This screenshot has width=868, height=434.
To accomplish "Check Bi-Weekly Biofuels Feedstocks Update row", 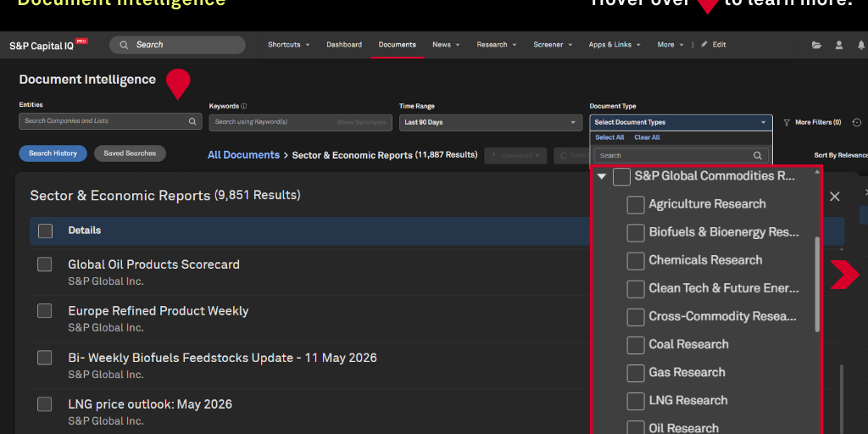I will pyautogui.click(x=44, y=358).
